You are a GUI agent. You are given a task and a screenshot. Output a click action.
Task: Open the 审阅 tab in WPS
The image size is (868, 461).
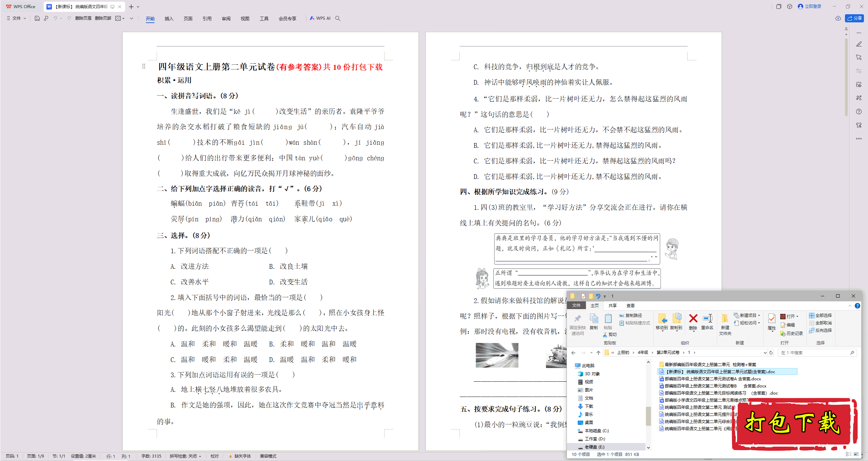tap(226, 18)
